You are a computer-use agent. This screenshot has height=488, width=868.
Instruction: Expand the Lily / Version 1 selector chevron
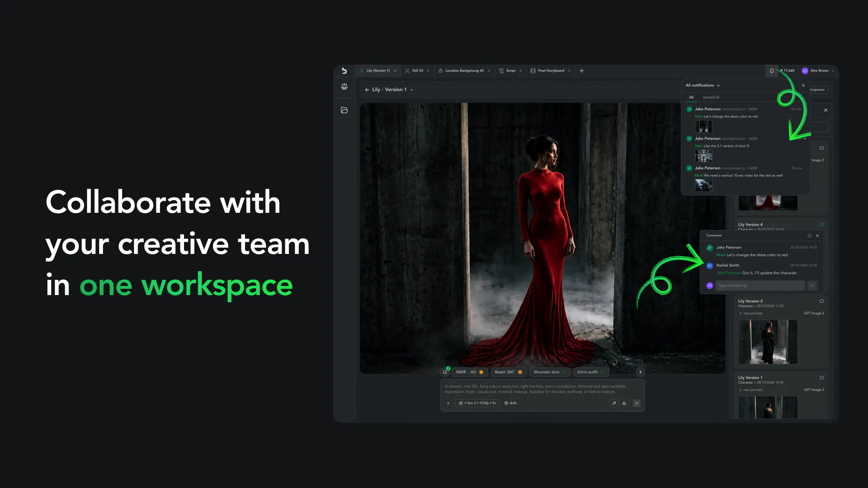point(411,90)
